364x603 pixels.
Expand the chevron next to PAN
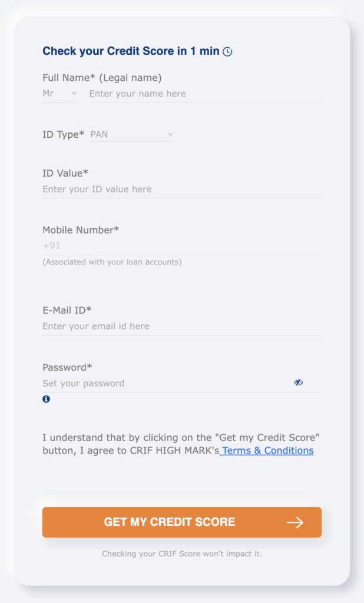[171, 134]
